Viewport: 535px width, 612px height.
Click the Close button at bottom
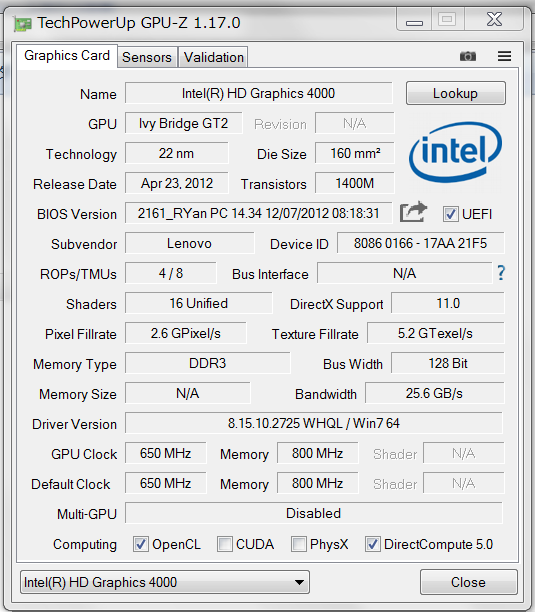click(469, 582)
